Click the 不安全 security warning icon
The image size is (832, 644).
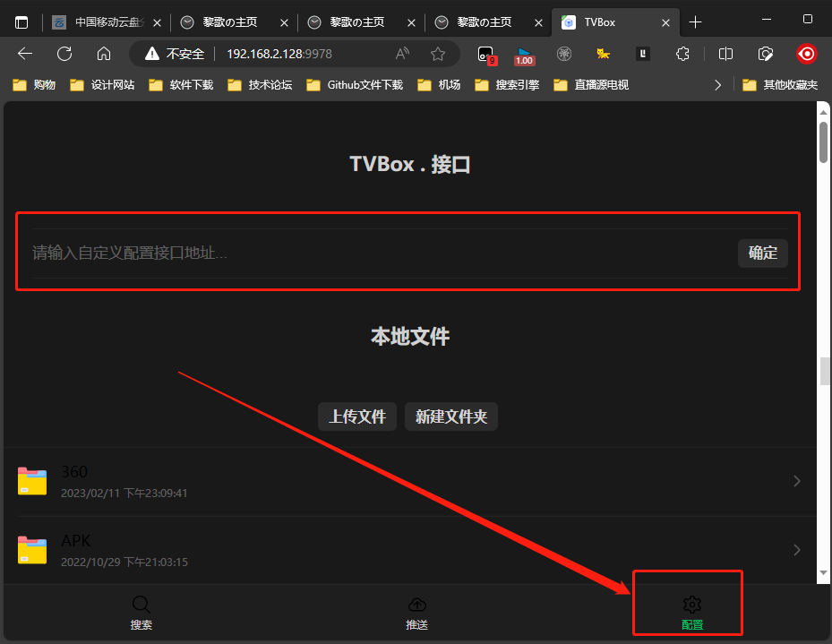[x=152, y=54]
